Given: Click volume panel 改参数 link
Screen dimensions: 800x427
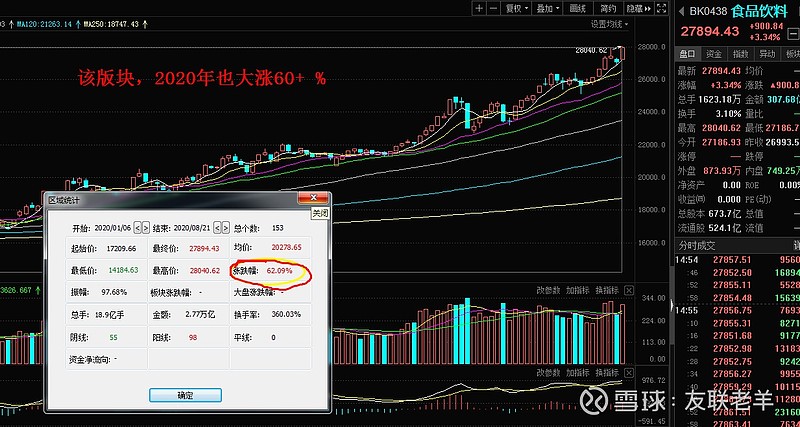Looking at the screenshot, I should (x=548, y=290).
